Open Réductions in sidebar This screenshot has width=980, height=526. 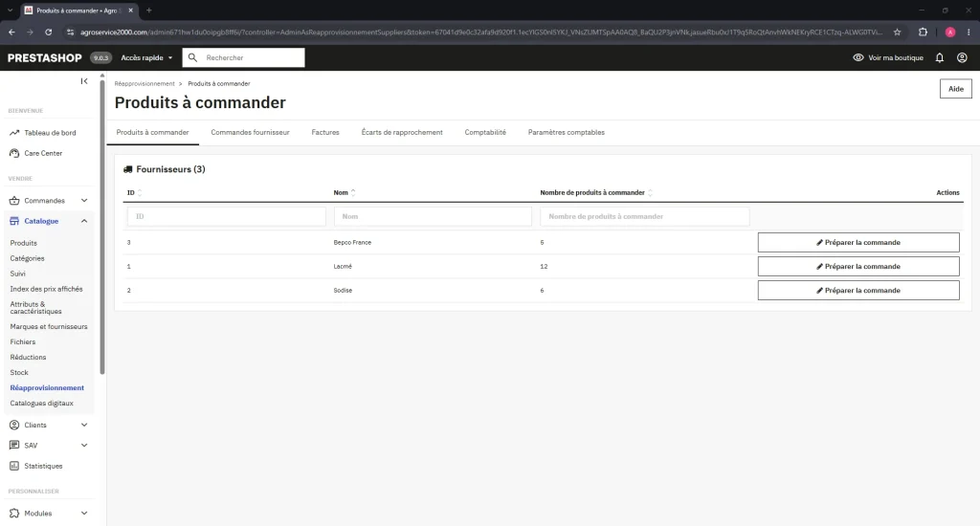click(x=28, y=358)
